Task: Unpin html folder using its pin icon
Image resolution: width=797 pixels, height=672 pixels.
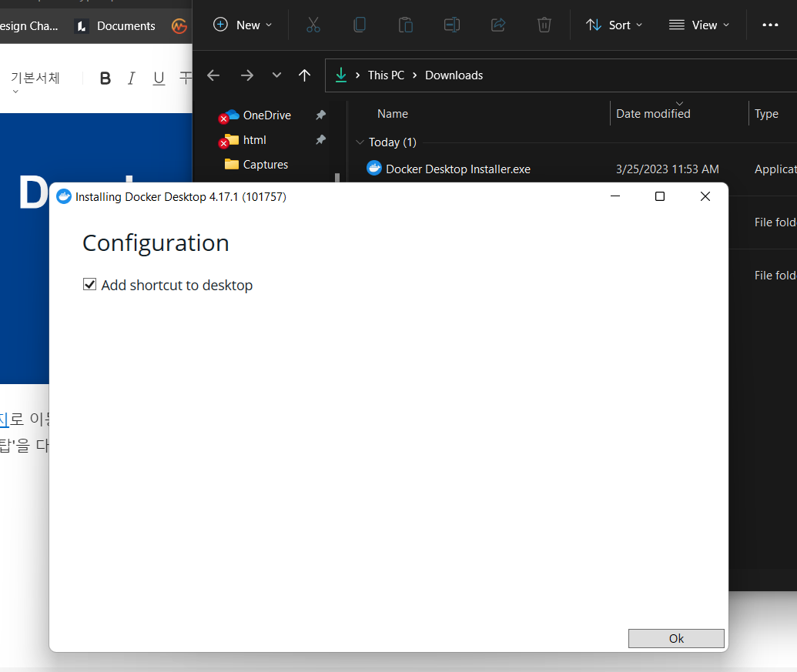Action: click(x=321, y=139)
